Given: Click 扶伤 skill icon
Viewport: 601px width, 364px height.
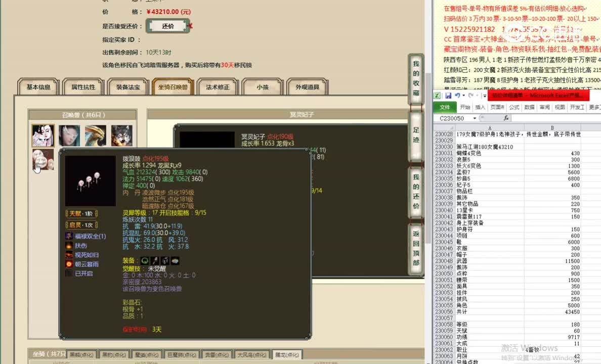Looking at the screenshot, I should coord(69,246).
